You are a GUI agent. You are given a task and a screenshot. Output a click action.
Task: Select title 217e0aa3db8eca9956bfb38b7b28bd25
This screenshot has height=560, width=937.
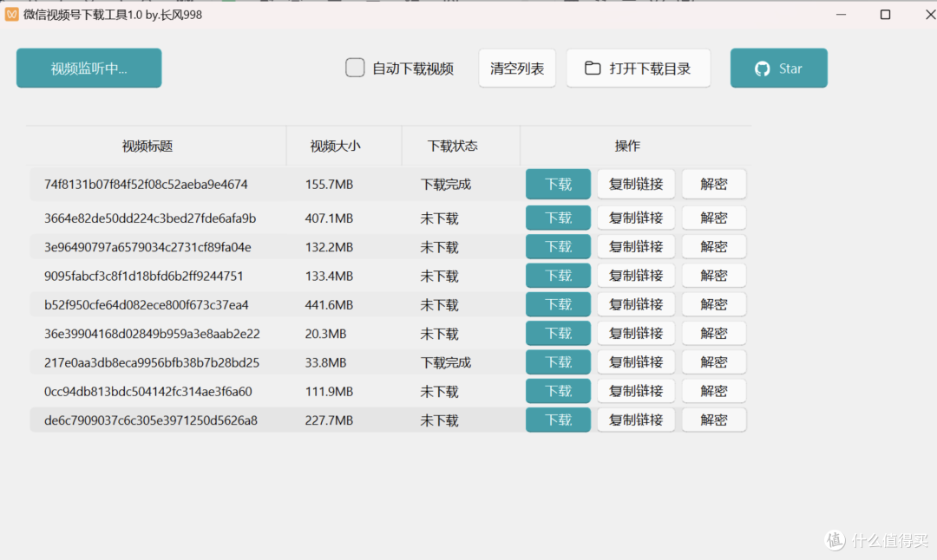tap(152, 362)
